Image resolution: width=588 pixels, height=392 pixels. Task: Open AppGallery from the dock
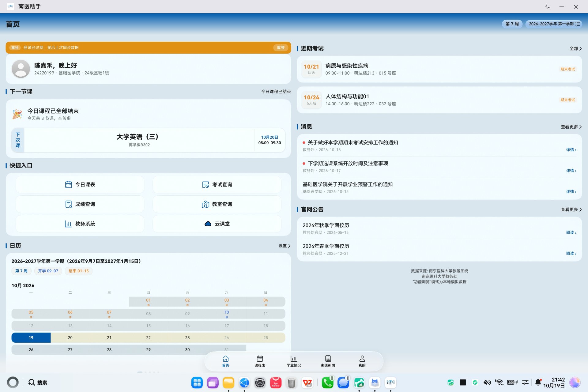[x=276, y=383]
